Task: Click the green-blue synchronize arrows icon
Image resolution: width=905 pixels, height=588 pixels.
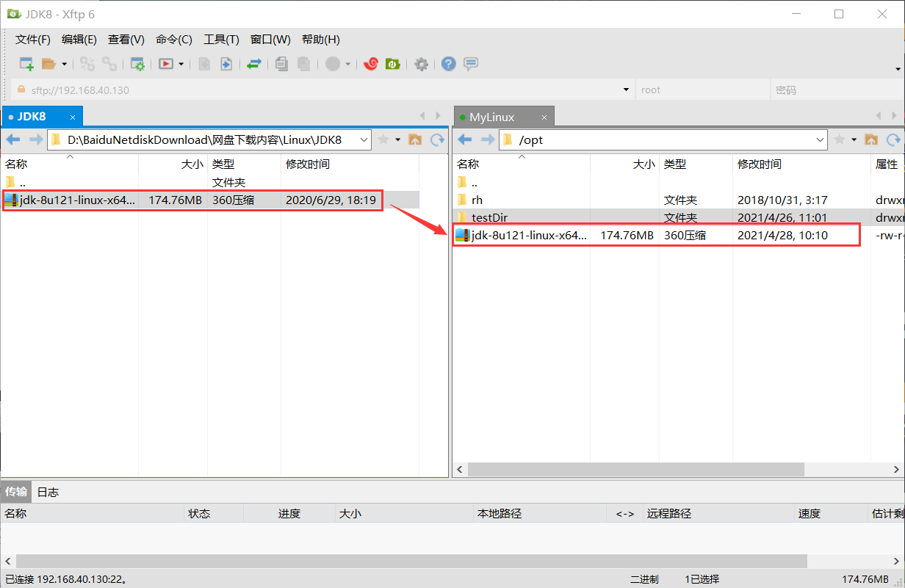Action: 253,64
